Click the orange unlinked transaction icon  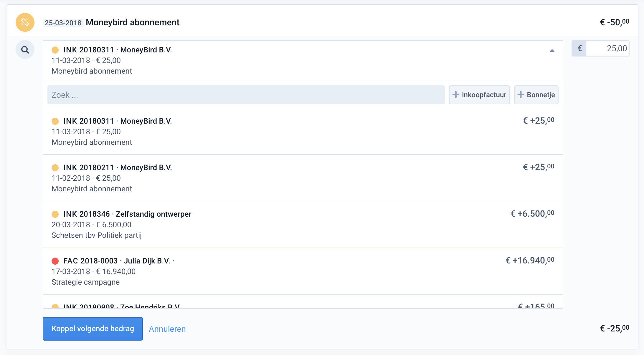click(25, 22)
